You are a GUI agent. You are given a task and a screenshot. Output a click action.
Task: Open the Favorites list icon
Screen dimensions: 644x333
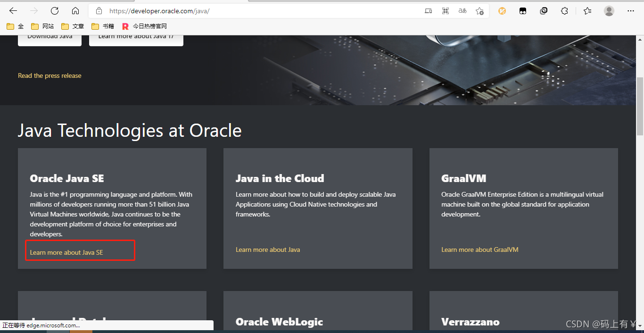click(x=587, y=11)
